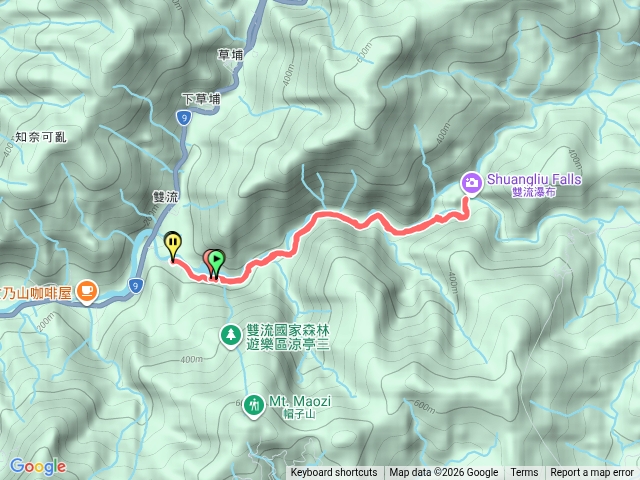The width and height of the screenshot is (640, 480).
Task: Open the Google logo link
Action: pos(38,466)
